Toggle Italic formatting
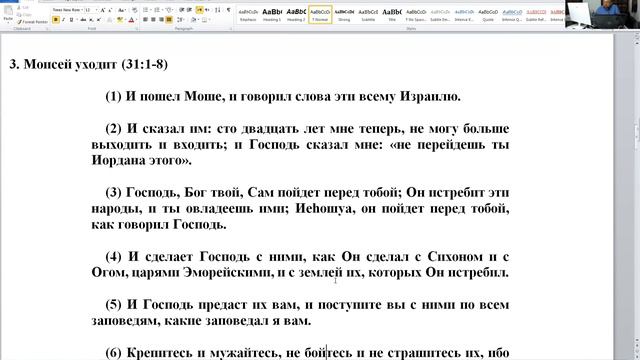Viewport: 640px width, 360px height. click(63, 19)
